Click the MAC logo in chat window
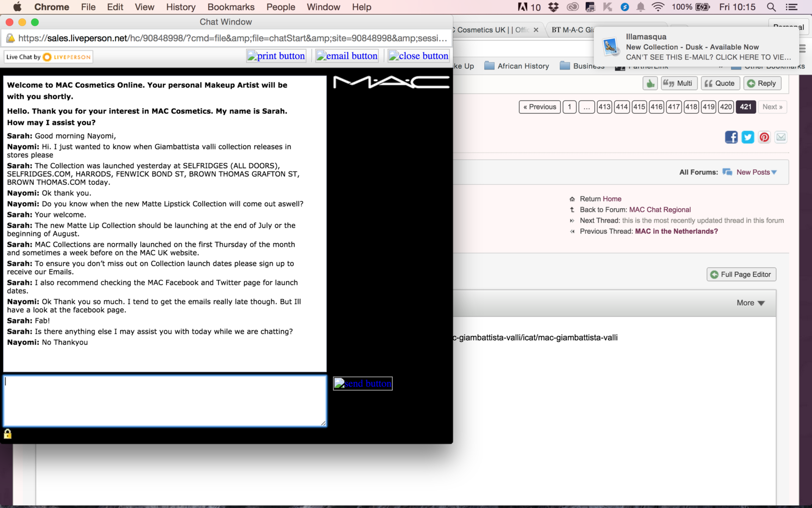The image size is (812, 508). 391,82
